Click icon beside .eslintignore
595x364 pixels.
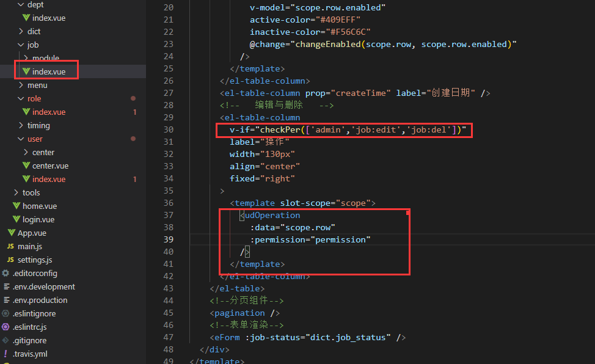point(5,313)
